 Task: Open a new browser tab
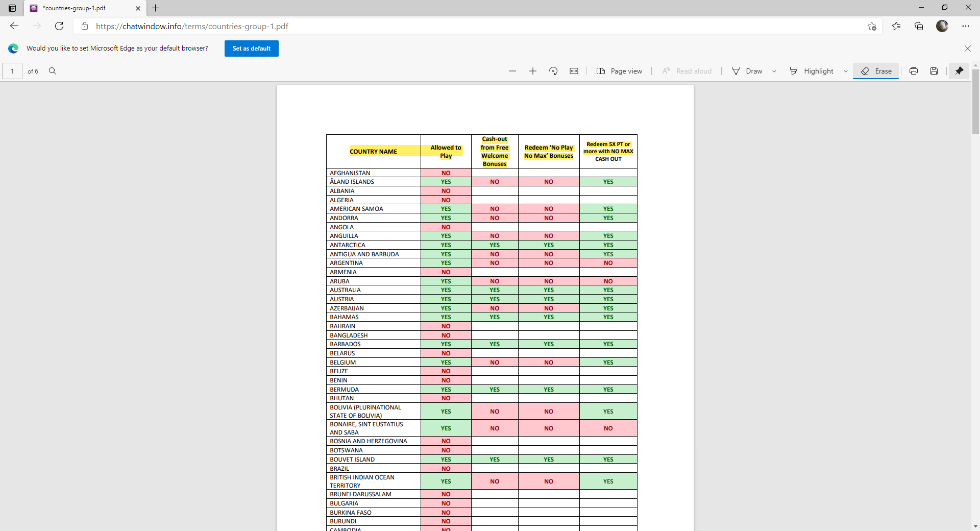click(x=156, y=8)
